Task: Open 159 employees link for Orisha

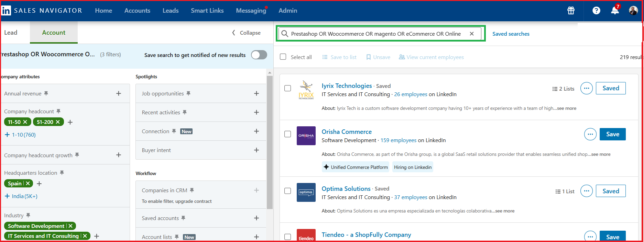Action: coord(399,140)
